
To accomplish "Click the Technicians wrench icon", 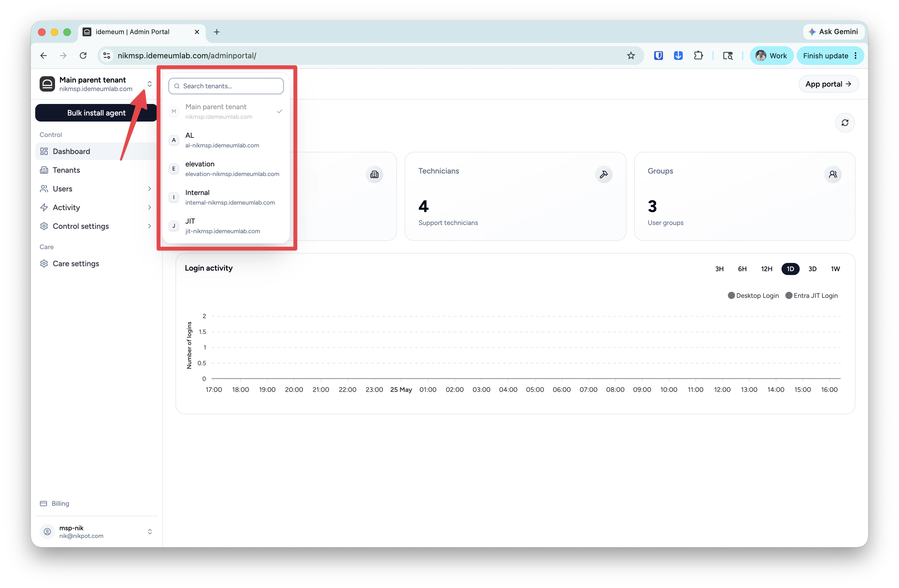I will 604,174.
